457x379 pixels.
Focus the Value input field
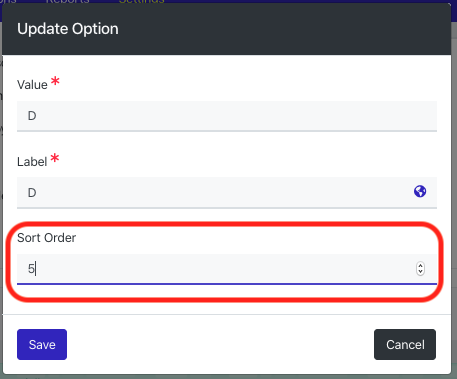[227, 116]
